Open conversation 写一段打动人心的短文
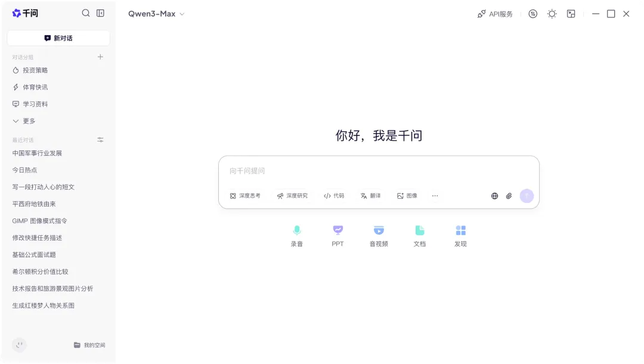644x364 pixels. pos(43,187)
